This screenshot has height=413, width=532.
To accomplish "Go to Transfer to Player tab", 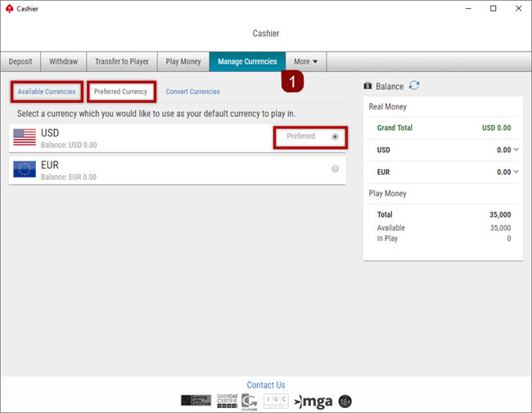I will pyautogui.click(x=122, y=62).
